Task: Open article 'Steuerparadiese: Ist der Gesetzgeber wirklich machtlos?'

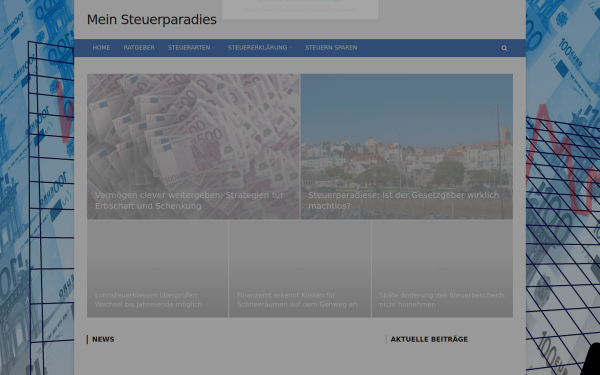Action: tap(403, 201)
